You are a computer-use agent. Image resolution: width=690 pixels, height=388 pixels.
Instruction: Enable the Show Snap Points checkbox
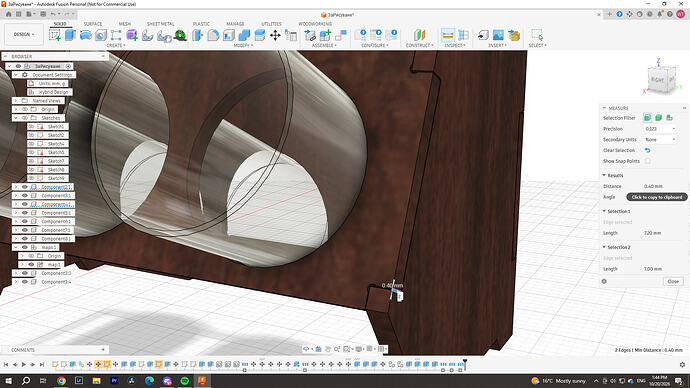coord(647,161)
